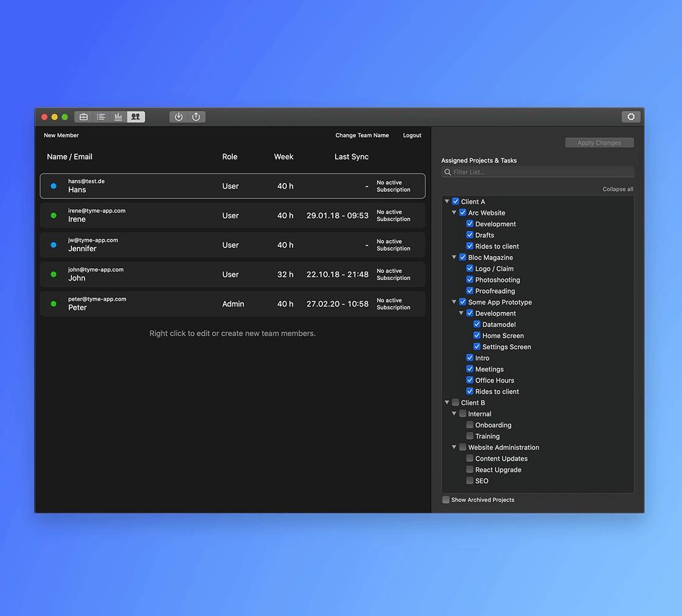This screenshot has width=682, height=616.
Task: Click the upload sync toolbar icon
Action: [x=196, y=117]
